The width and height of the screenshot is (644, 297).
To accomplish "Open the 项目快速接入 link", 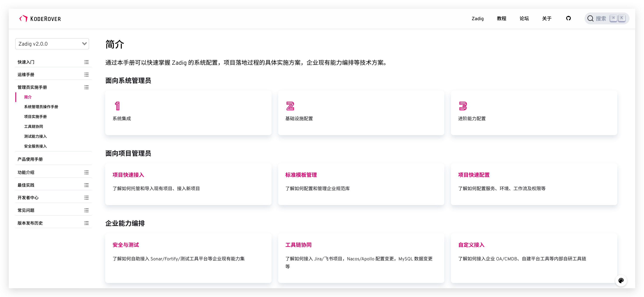I will (x=128, y=175).
